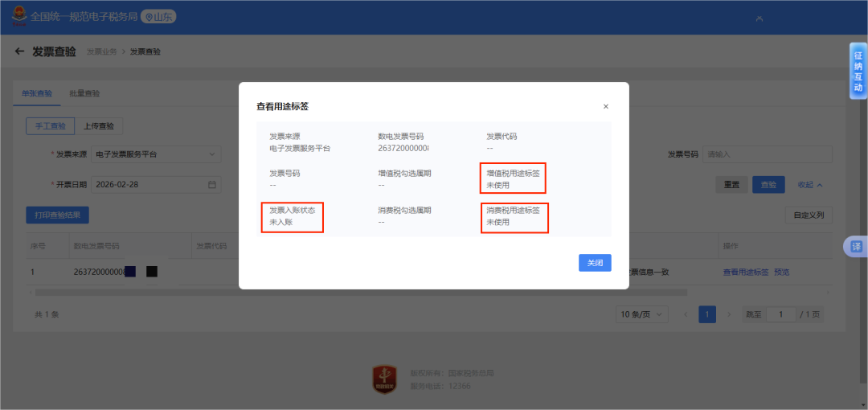Switch to 批量查验 tab

[84, 93]
